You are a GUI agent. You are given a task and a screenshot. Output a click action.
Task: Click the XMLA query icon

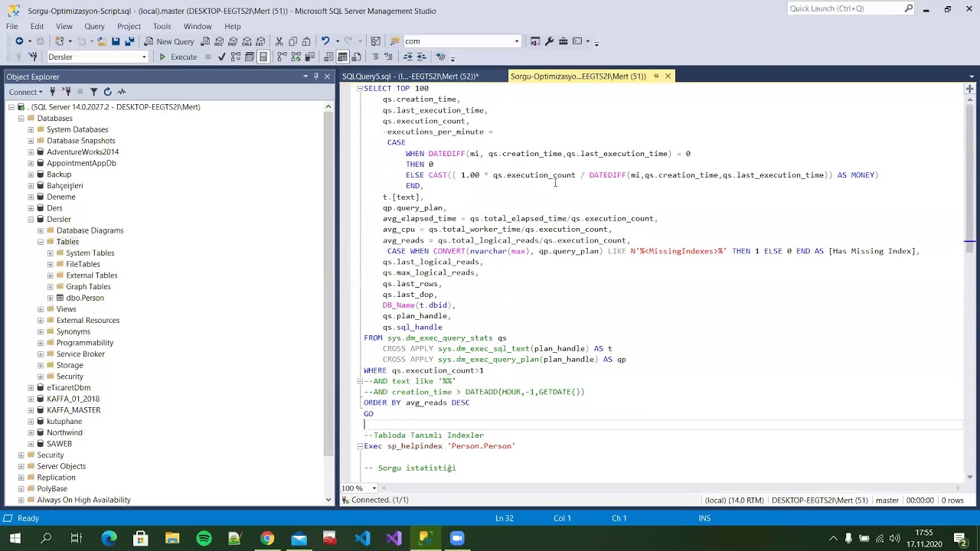click(247, 41)
